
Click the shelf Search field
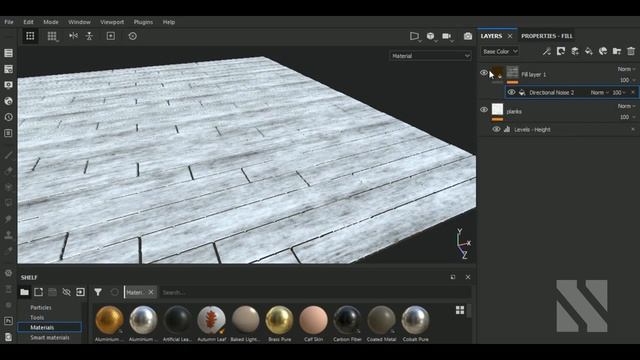point(314,292)
